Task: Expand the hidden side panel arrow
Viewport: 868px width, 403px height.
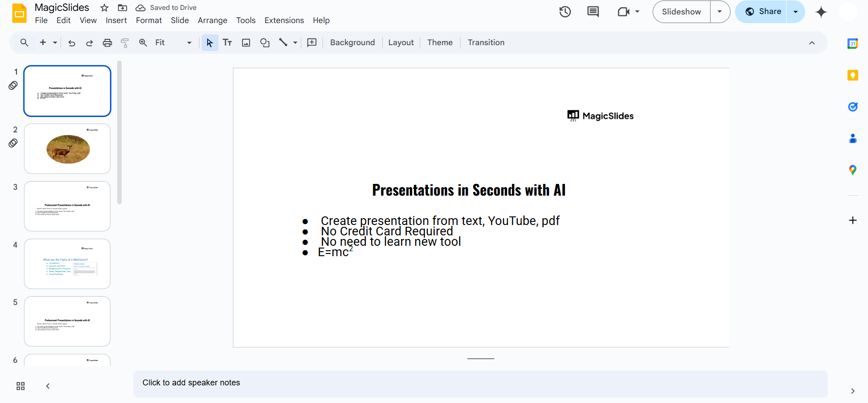Action: 853,391
